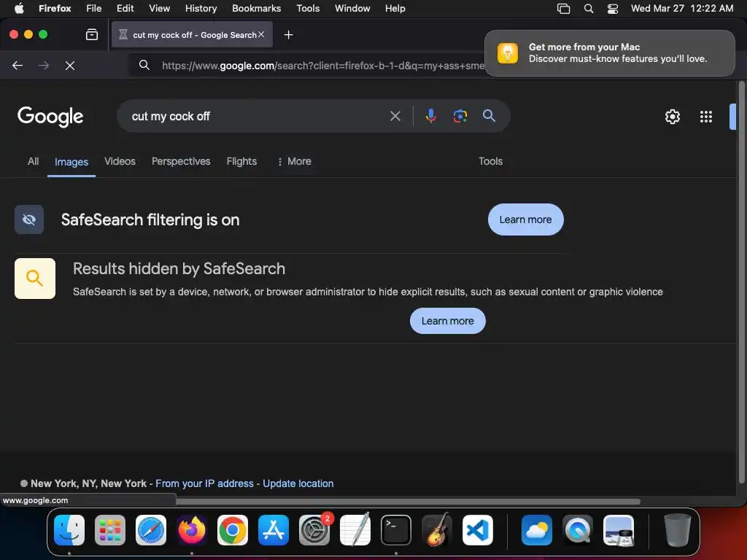Open the Firefox application menu
The image size is (747, 560).
click(x=55, y=9)
